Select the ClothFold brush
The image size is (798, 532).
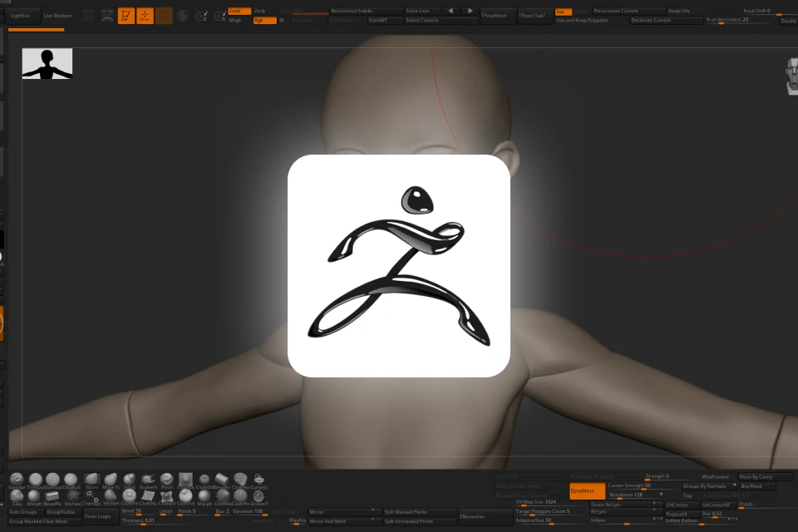tap(185, 496)
